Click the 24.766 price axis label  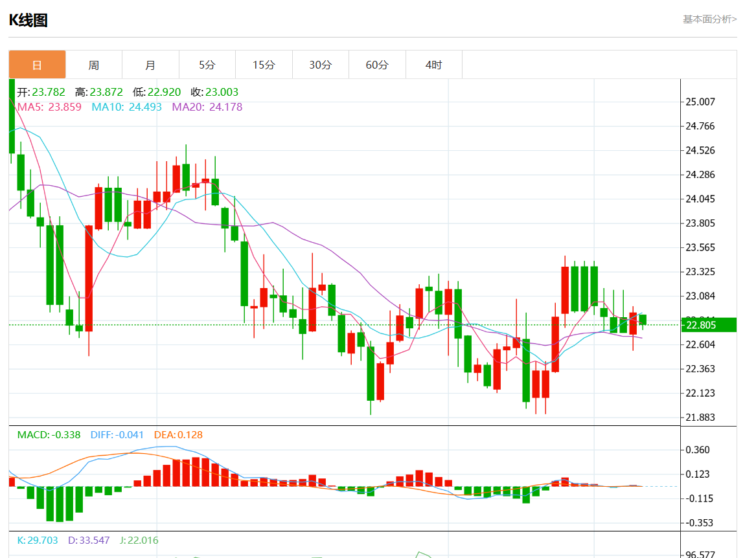(x=700, y=126)
